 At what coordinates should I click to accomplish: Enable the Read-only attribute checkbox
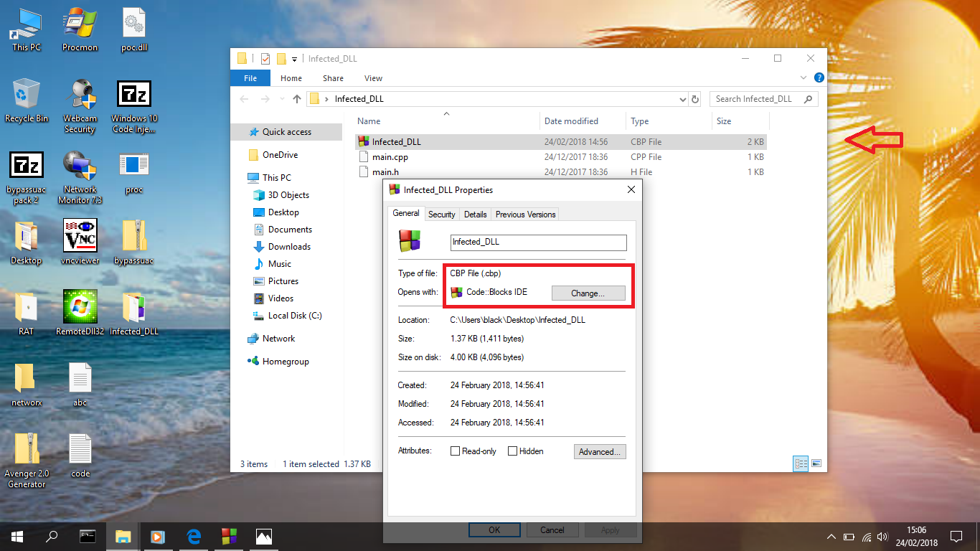pyautogui.click(x=455, y=451)
